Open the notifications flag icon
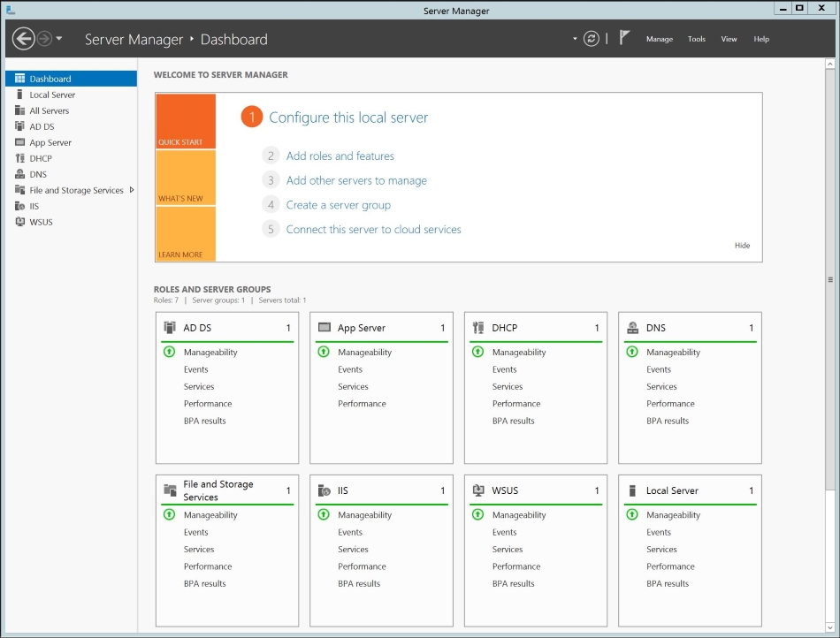Viewport: 840px width, 638px height. [x=624, y=39]
